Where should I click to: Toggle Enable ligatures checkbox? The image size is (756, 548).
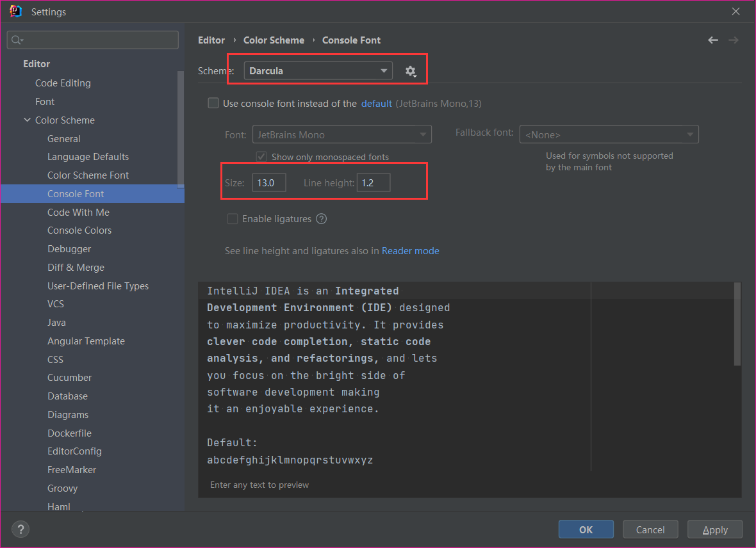click(233, 219)
